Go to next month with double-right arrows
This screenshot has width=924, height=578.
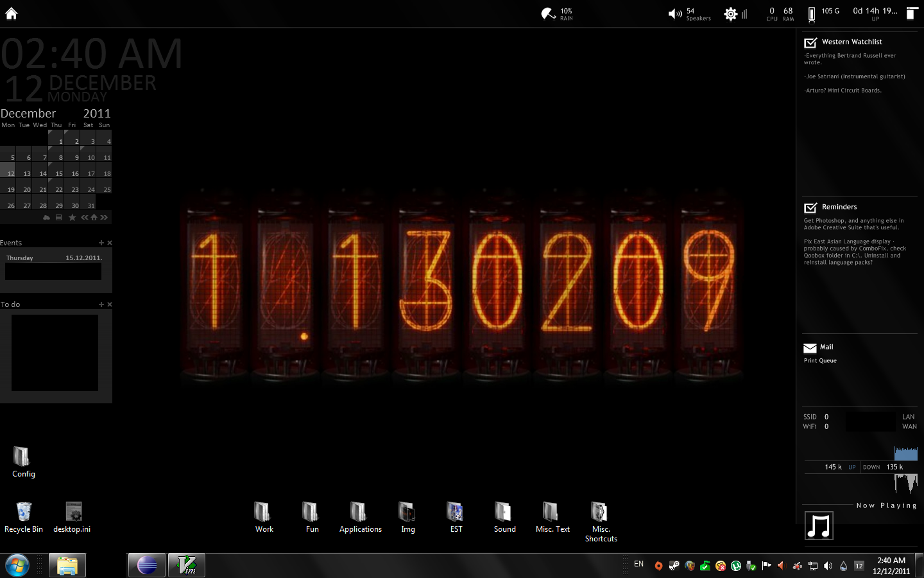(x=104, y=218)
